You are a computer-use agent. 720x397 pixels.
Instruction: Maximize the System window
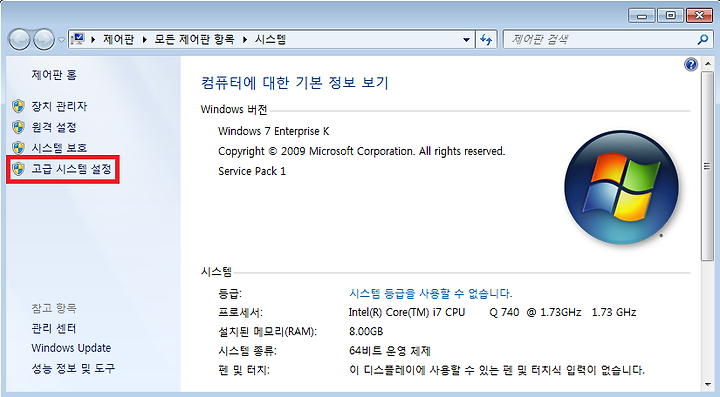[x=670, y=16]
